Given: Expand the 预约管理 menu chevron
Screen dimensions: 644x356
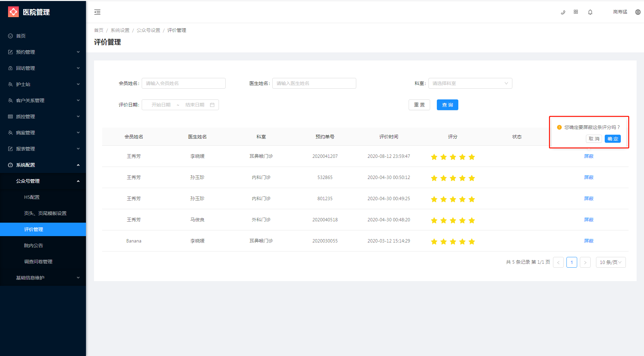Looking at the screenshot, I should tap(78, 52).
